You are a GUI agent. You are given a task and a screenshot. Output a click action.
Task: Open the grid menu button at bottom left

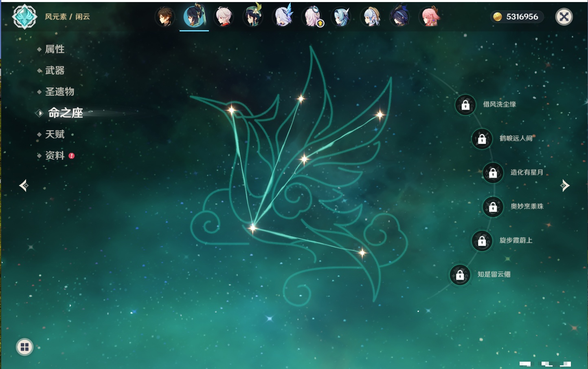tap(24, 347)
